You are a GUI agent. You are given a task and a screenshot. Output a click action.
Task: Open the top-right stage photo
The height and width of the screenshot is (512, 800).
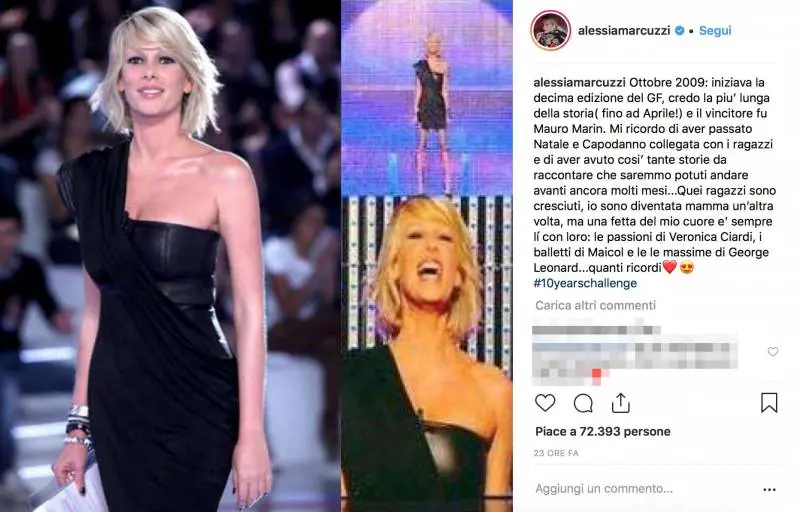click(x=427, y=97)
